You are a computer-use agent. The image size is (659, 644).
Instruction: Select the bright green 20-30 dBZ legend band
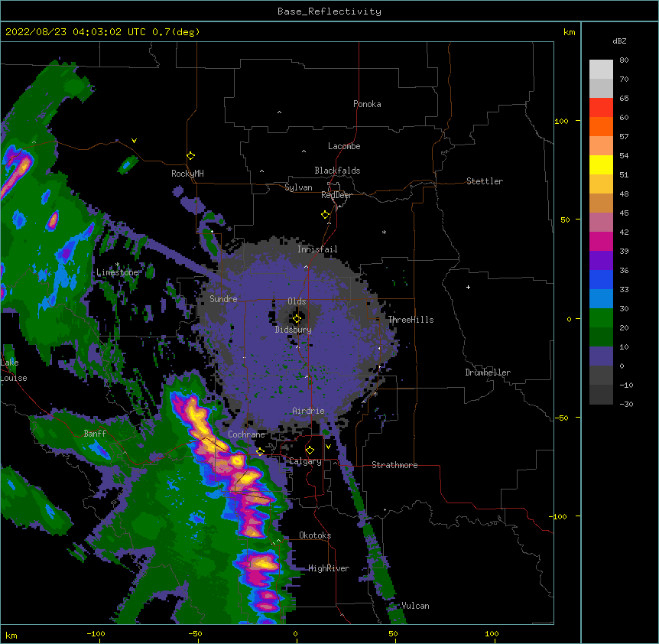tap(601, 318)
